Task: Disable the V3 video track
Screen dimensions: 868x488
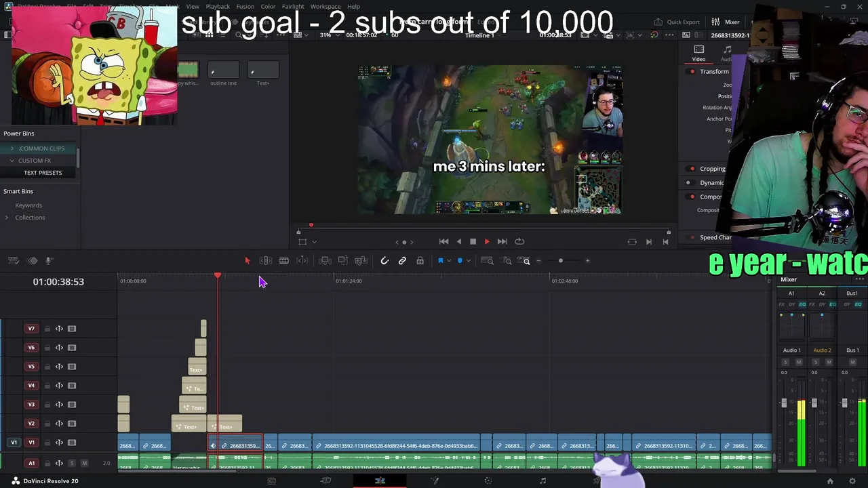Action: pos(71,405)
